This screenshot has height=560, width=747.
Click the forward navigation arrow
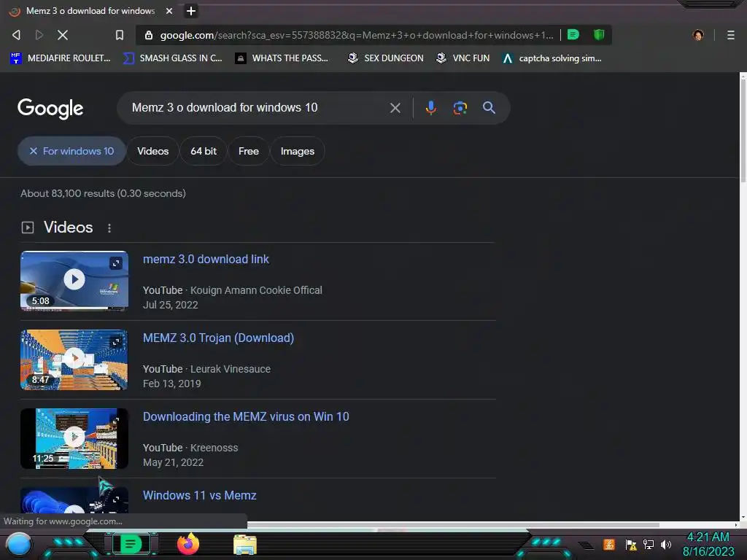point(39,35)
